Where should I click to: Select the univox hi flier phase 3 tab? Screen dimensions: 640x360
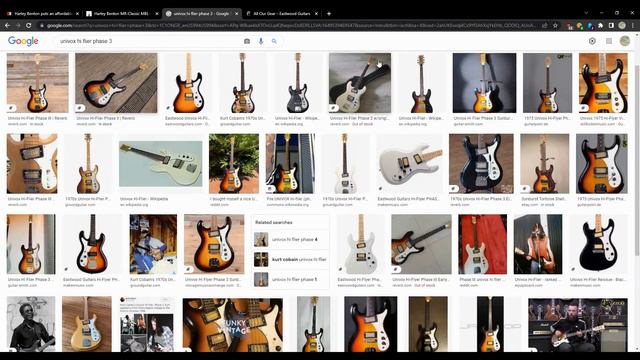coord(202,13)
